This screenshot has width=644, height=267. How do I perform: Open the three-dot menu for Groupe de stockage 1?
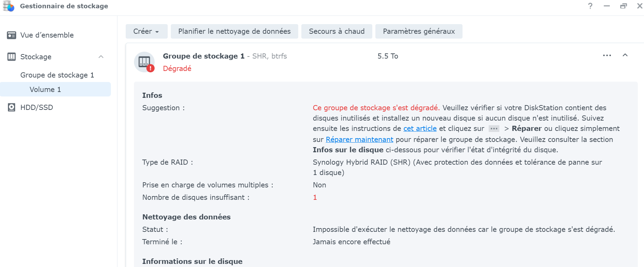pos(607,55)
